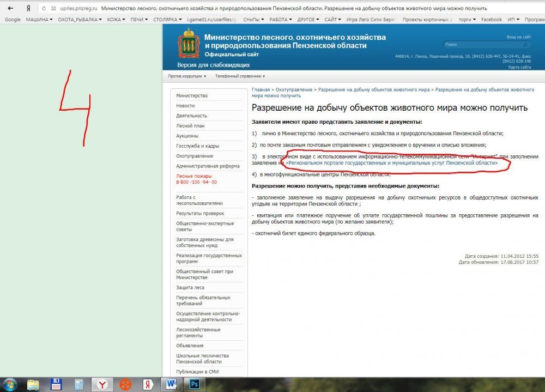Click the Yandex home icon beside the address bar
Viewport: 545px width, 392px height.
pos(28,9)
